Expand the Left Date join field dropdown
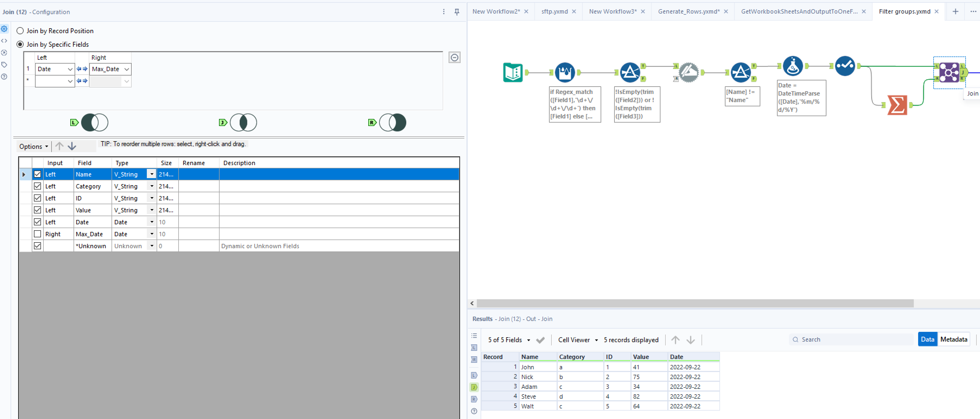 [70, 69]
